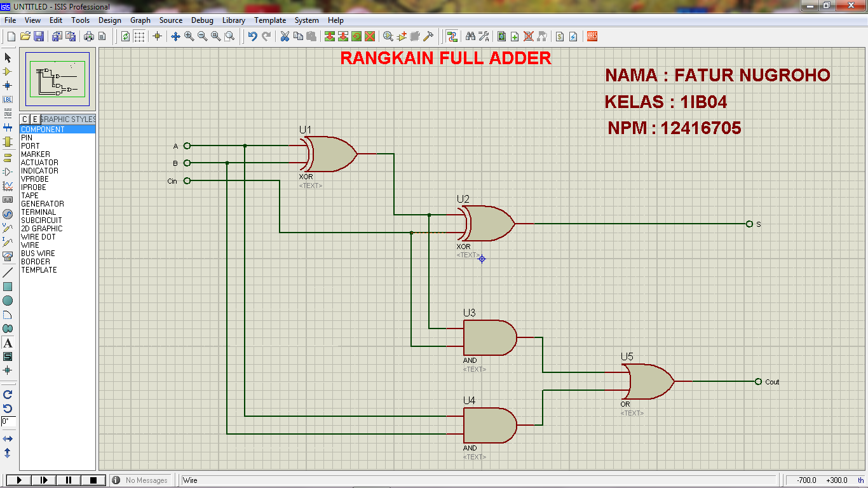Open the Debug menu

[202, 20]
